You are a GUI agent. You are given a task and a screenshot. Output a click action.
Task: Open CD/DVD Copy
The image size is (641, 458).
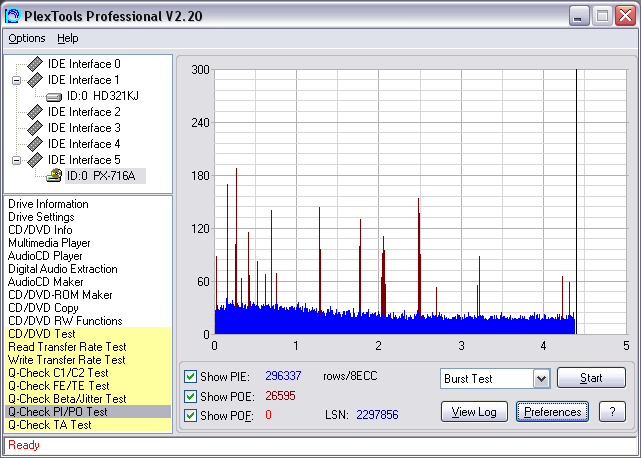[x=43, y=308]
